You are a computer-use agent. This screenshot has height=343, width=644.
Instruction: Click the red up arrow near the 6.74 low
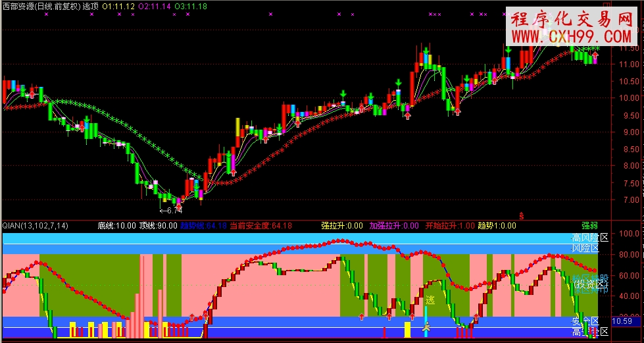[x=178, y=207]
